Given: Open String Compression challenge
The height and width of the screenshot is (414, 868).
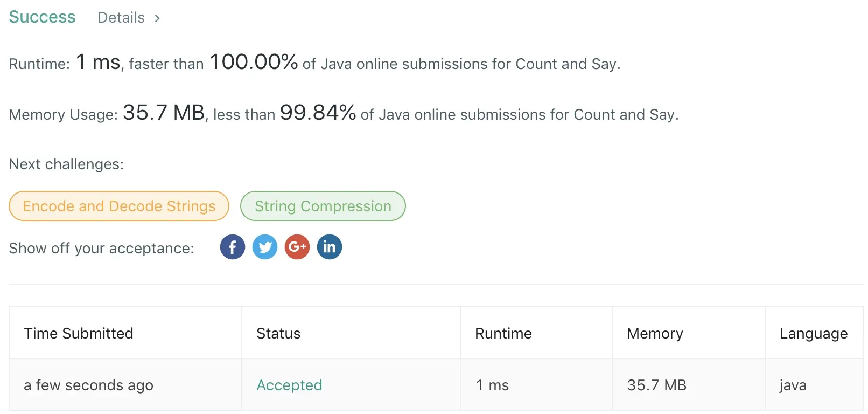Looking at the screenshot, I should (323, 206).
